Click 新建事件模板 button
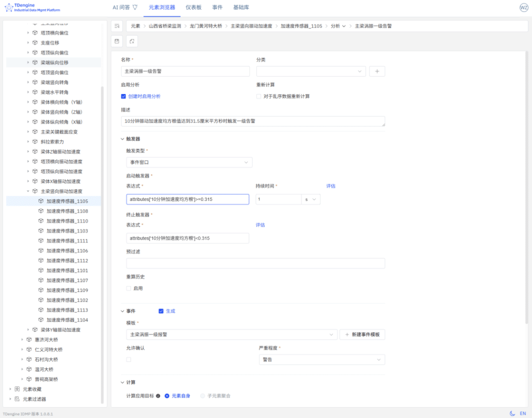This screenshot has width=532, height=418. (x=362, y=334)
